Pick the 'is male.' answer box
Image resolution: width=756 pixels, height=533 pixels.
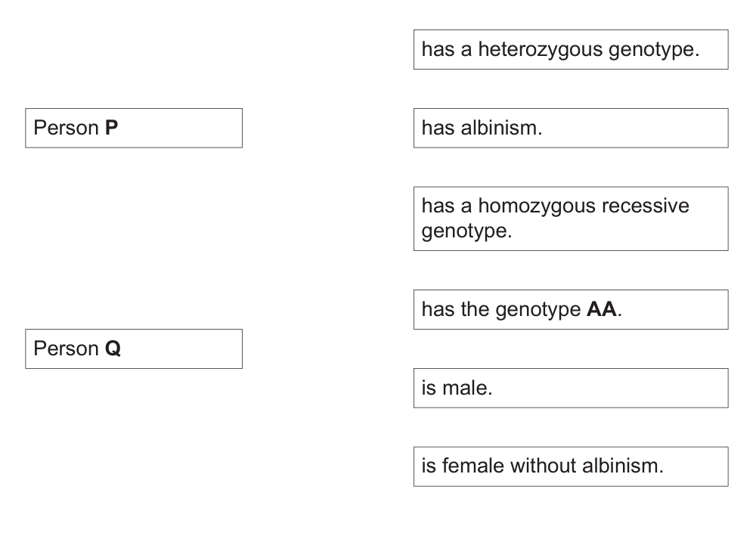(x=571, y=388)
